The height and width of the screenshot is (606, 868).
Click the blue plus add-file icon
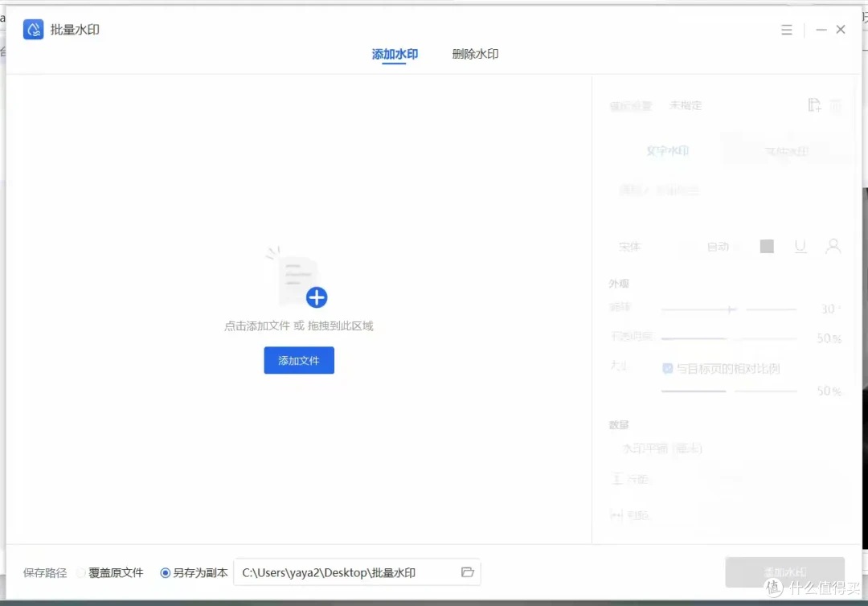316,297
